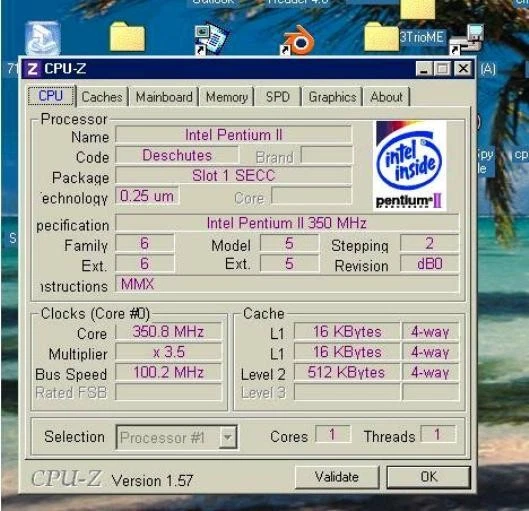
Task: Go to the Graphics tab
Action: coord(333,97)
